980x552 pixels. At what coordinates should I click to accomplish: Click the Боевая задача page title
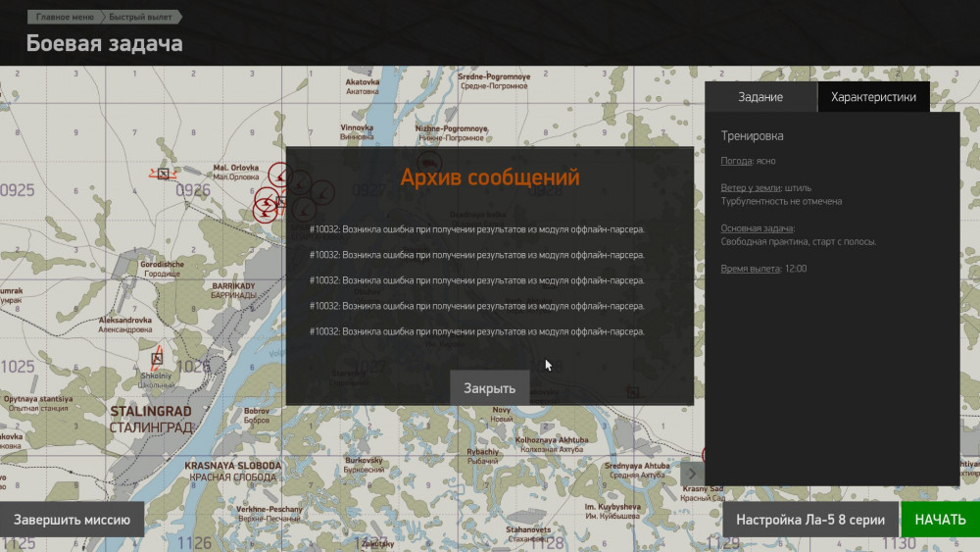tap(105, 44)
